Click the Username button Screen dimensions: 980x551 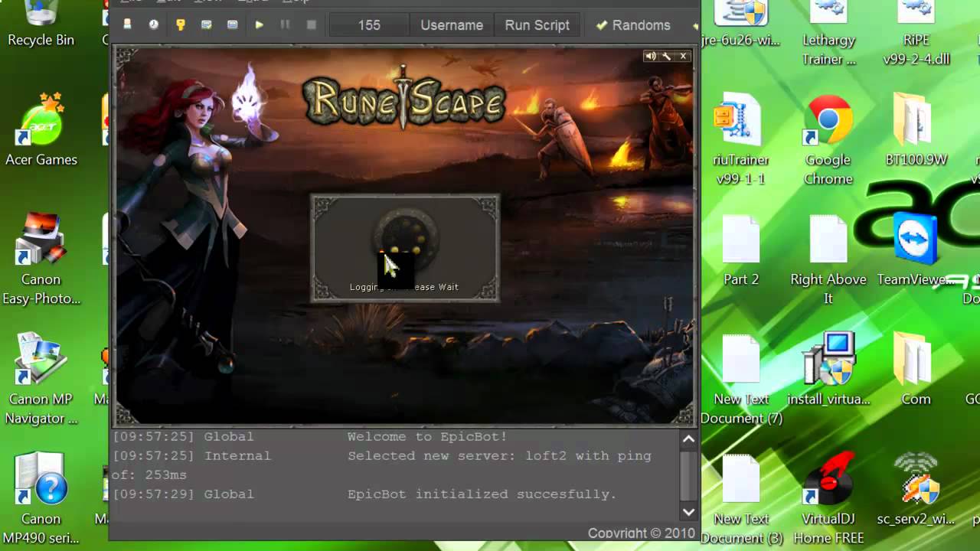click(x=452, y=25)
